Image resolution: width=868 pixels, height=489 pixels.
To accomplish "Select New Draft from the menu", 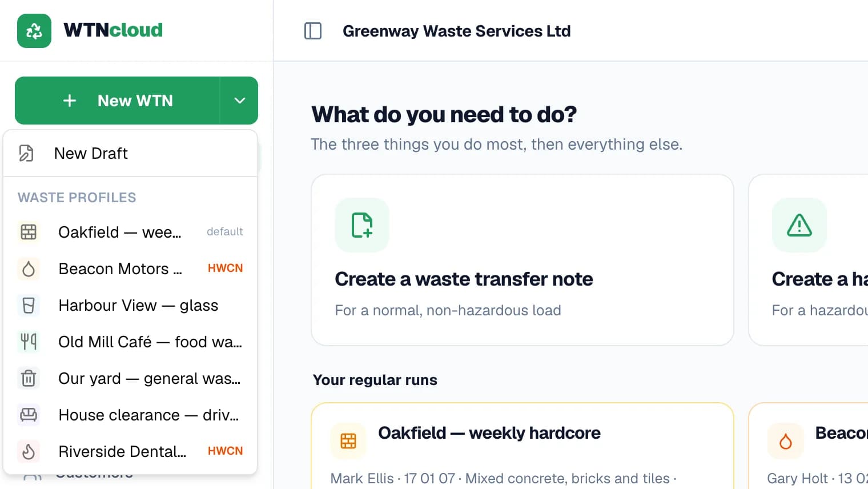I will (x=130, y=153).
